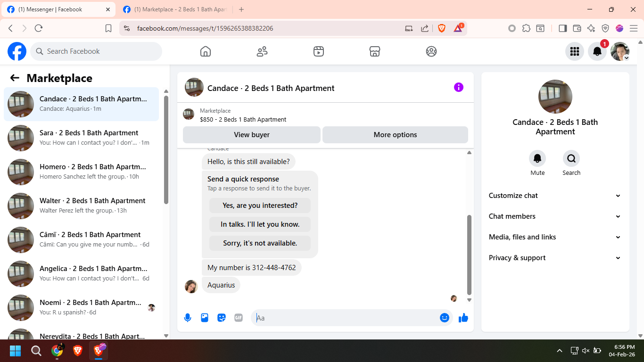Search in conversation magnifier icon
Viewport: 644px width, 362px height.
[x=571, y=158]
